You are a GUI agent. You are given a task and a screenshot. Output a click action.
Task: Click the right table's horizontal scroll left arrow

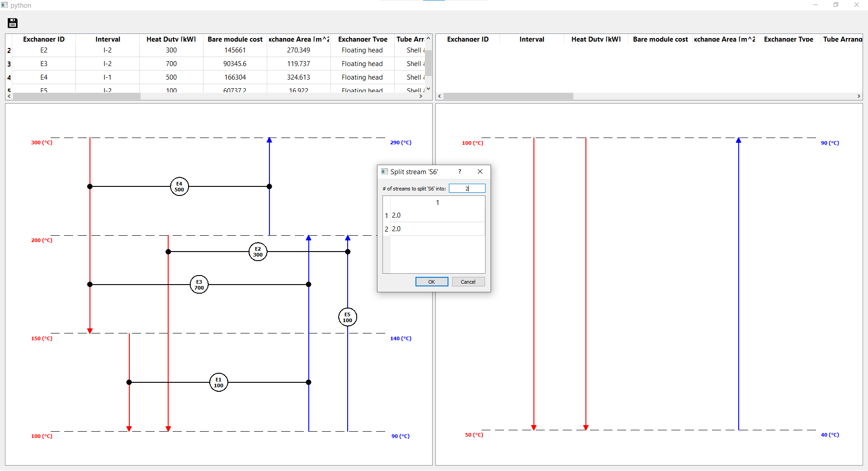439,96
